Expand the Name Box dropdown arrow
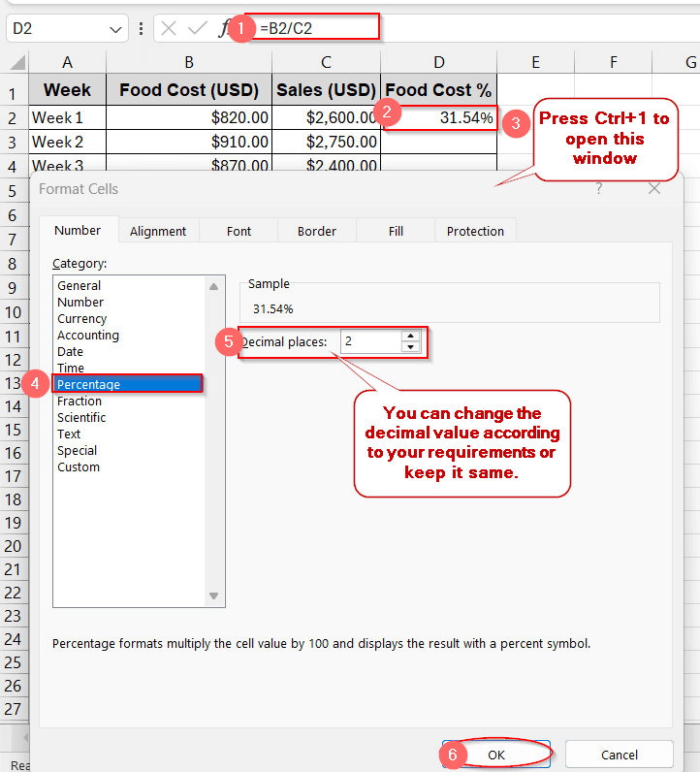 click(x=115, y=30)
